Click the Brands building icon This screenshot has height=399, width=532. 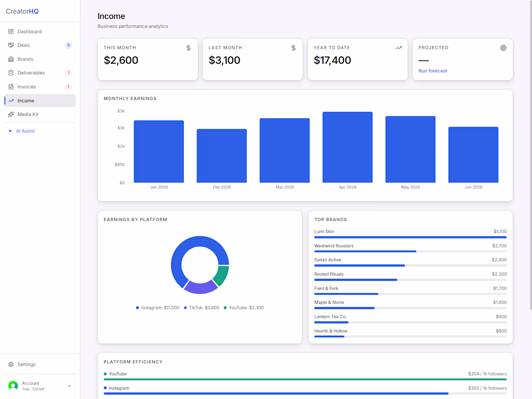11,59
